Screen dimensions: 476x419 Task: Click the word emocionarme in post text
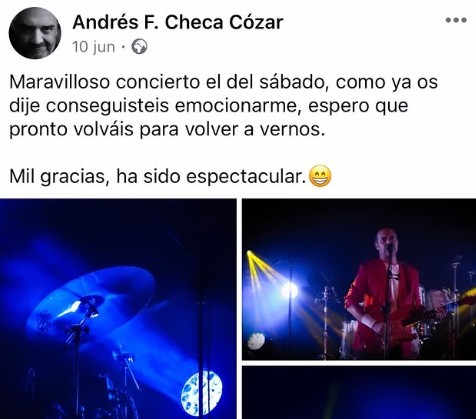(239, 106)
